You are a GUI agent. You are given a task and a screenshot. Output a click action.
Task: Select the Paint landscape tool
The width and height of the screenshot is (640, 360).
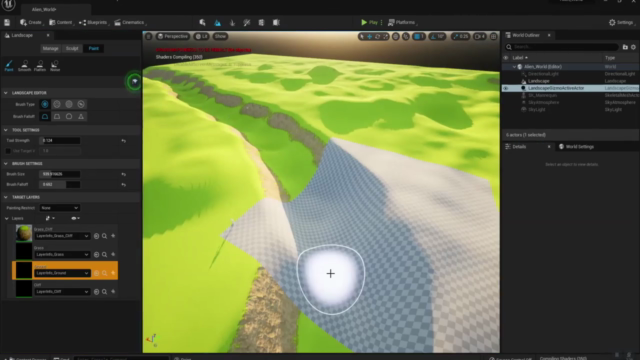9,65
